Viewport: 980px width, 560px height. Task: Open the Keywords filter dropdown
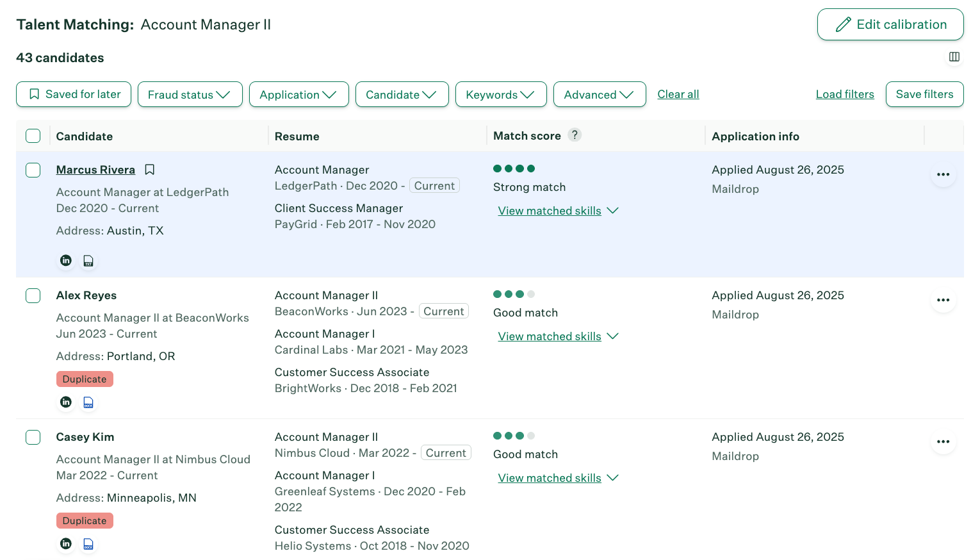click(501, 94)
